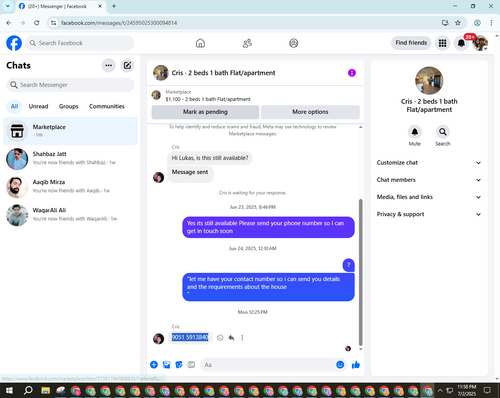
Task: Open conversation information purple icon
Action: 352,73
